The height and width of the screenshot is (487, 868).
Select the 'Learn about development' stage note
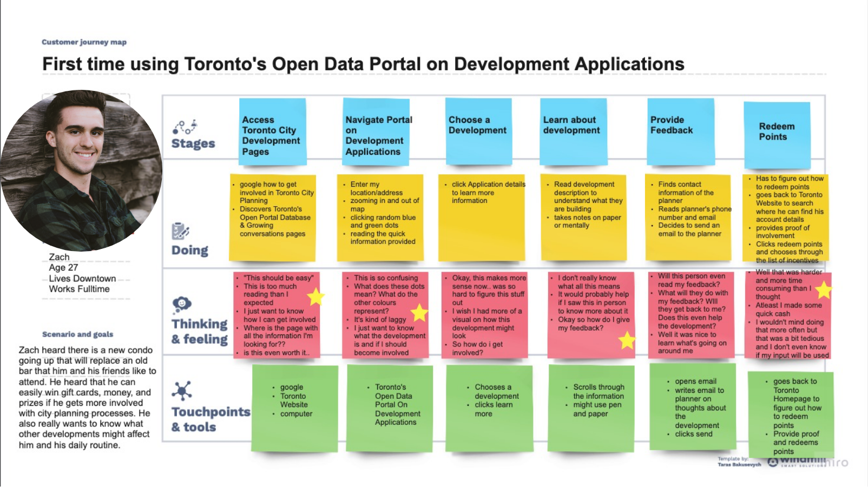coord(574,131)
